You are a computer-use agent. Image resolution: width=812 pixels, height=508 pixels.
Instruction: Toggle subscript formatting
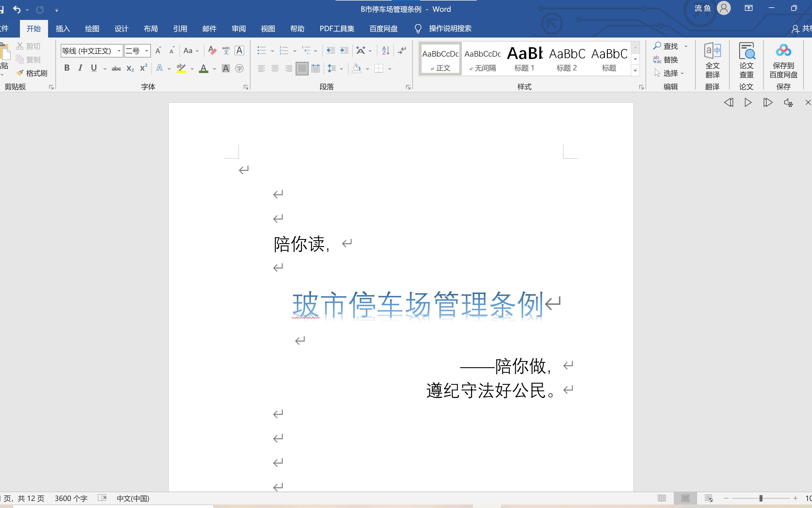point(130,69)
